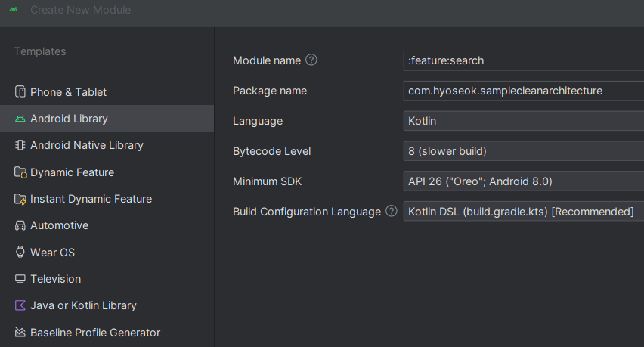The image size is (644, 347).
Task: Open the Language dropdown showing Kotlin
Action: [523, 121]
